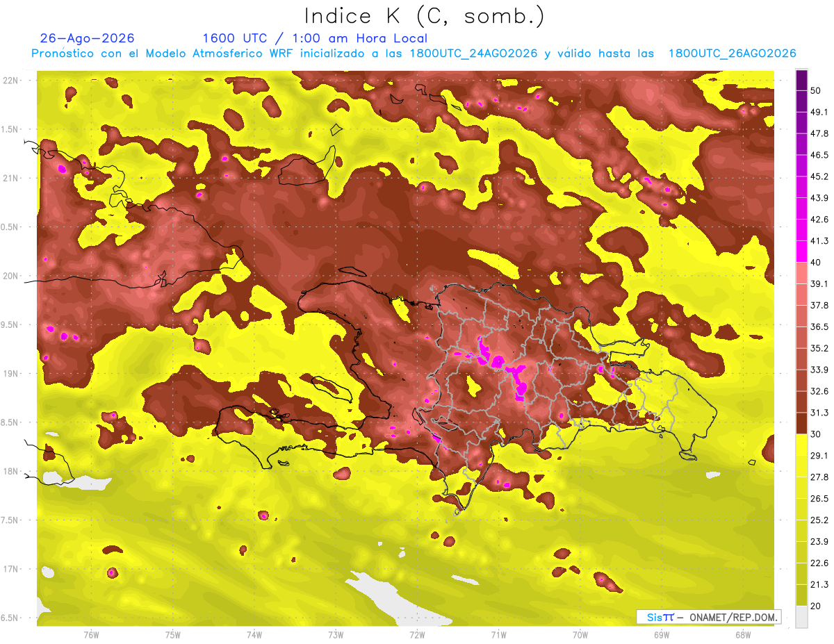Click the "74W" longitude label
The width and height of the screenshot is (834, 644).
coord(254,634)
